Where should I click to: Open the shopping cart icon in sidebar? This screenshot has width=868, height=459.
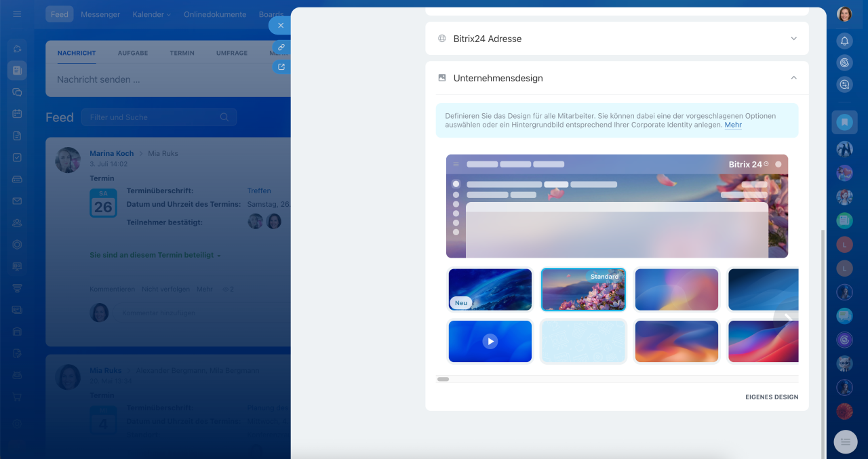click(x=17, y=397)
